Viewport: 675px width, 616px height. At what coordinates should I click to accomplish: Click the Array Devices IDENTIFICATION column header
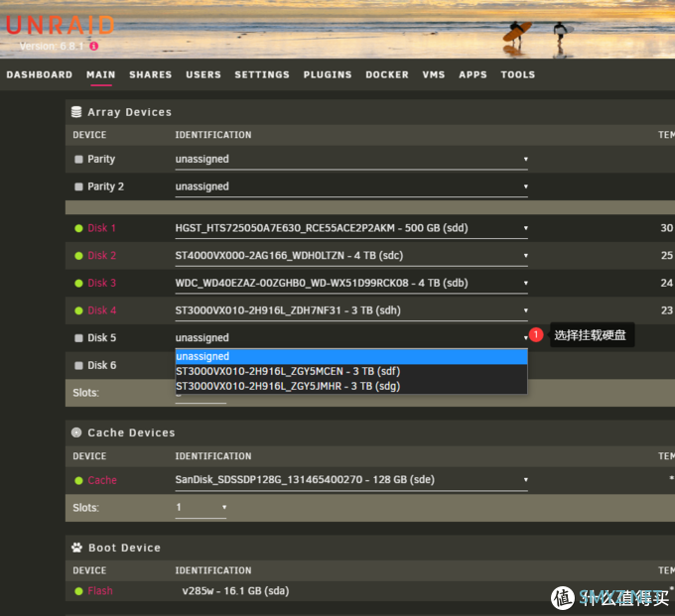pyautogui.click(x=213, y=135)
